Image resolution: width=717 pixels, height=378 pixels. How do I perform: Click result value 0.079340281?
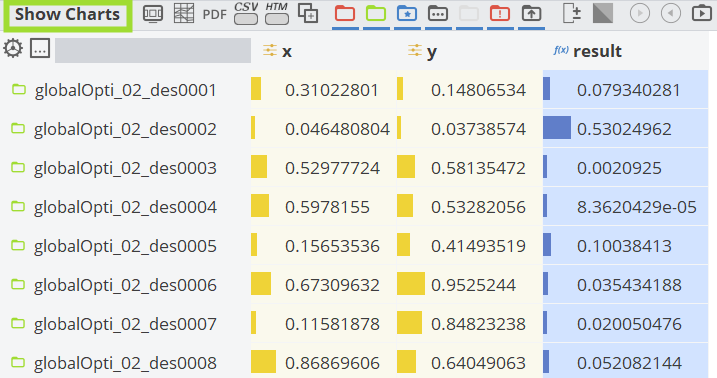629,90
